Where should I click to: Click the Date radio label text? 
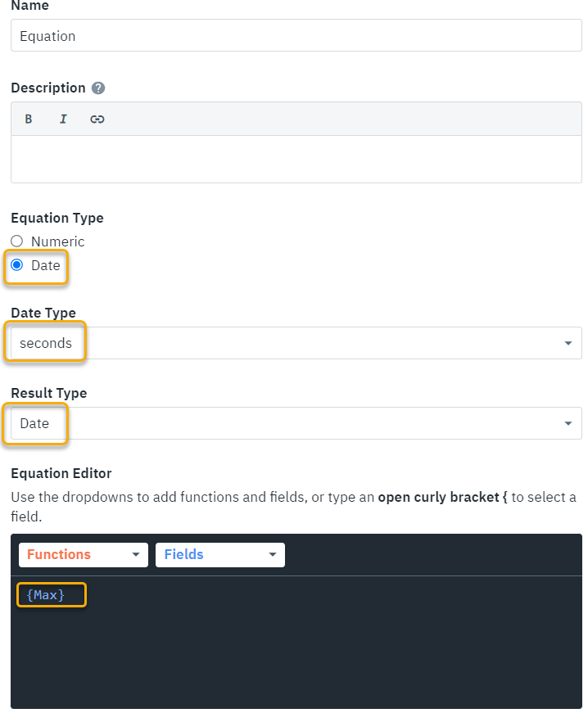point(46,265)
